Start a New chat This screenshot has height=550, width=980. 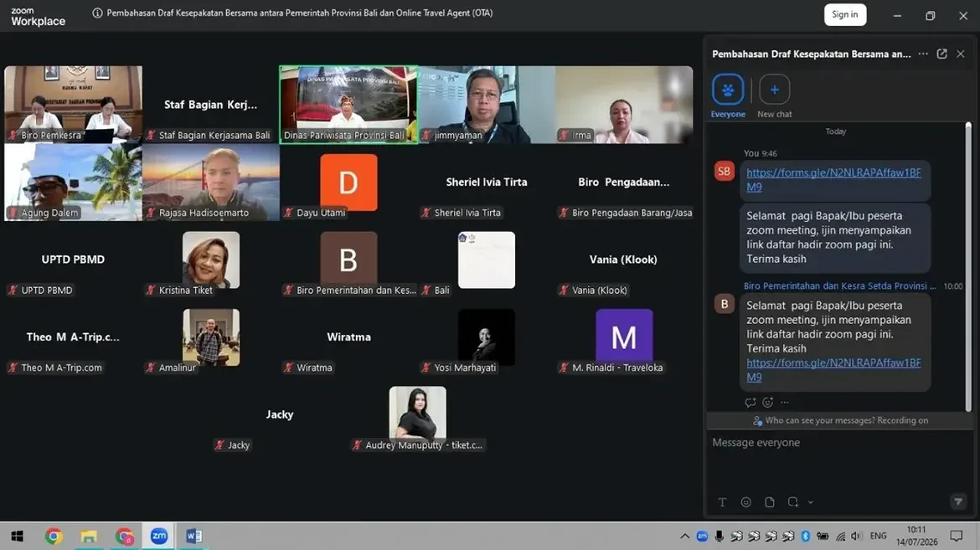click(775, 95)
